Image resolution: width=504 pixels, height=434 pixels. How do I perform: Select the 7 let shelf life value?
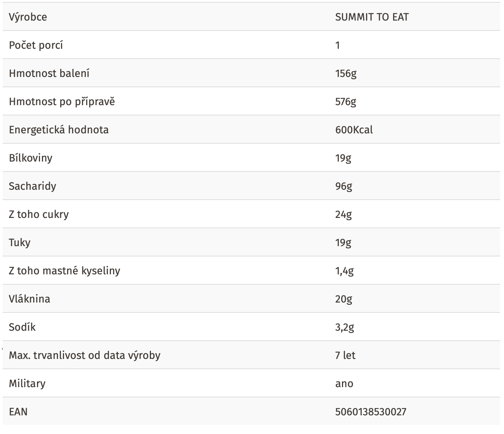click(345, 355)
